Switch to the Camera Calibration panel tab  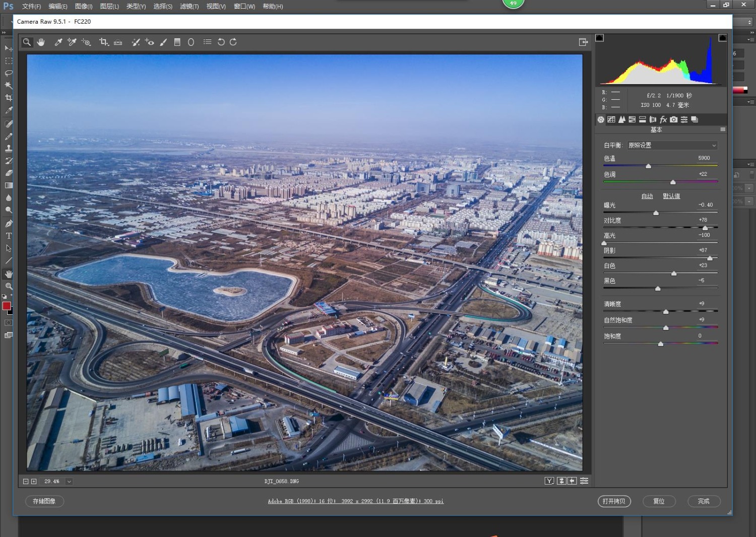pyautogui.click(x=674, y=119)
